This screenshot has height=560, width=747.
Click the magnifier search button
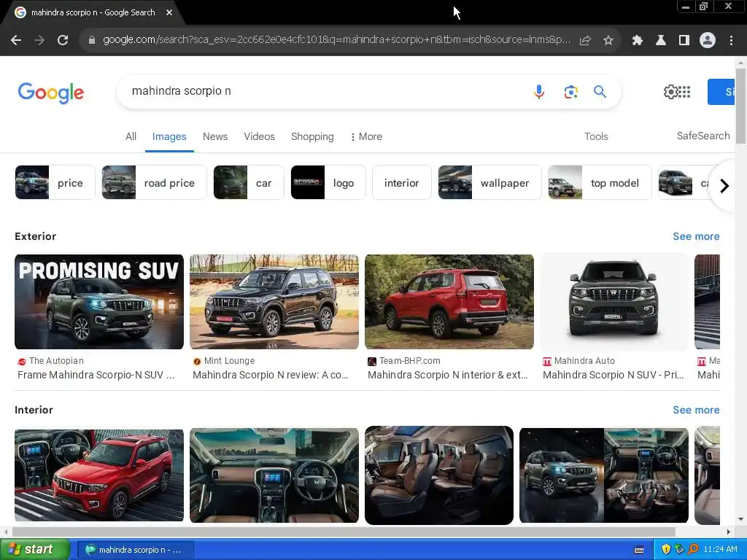click(600, 91)
